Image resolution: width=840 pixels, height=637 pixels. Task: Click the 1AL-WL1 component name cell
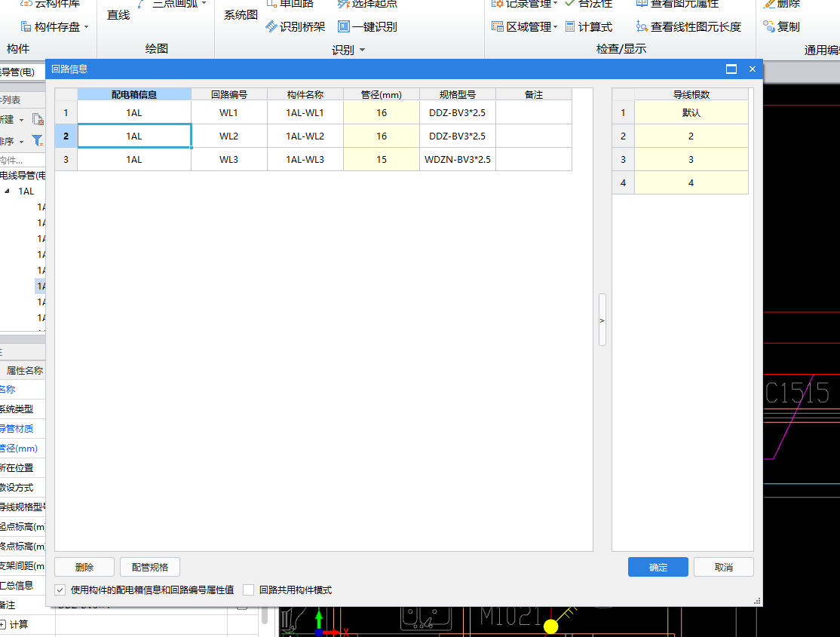pyautogui.click(x=305, y=112)
